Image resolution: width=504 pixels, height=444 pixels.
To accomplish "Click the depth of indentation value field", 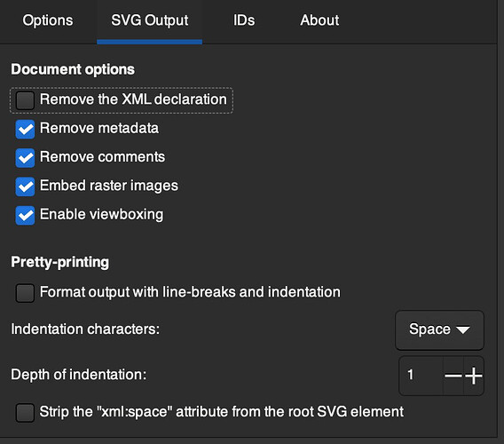I will (x=421, y=376).
